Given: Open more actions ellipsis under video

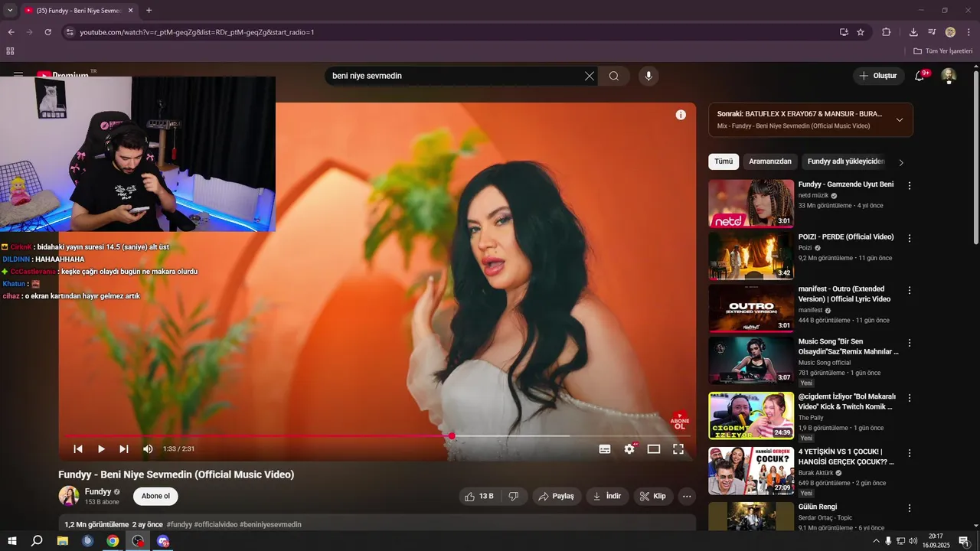Looking at the screenshot, I should (687, 496).
